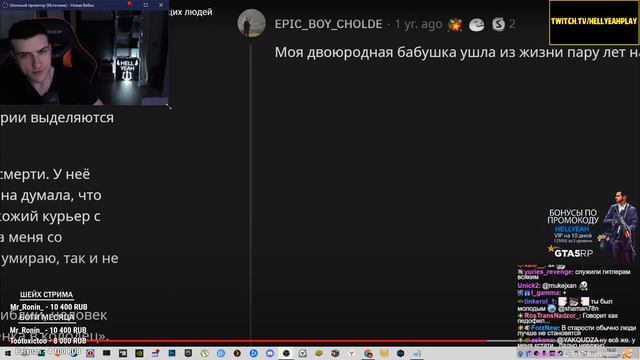The width and height of the screenshot is (640, 360).
Task: Open Google Chrome from the taskbar
Action: (x=368, y=353)
